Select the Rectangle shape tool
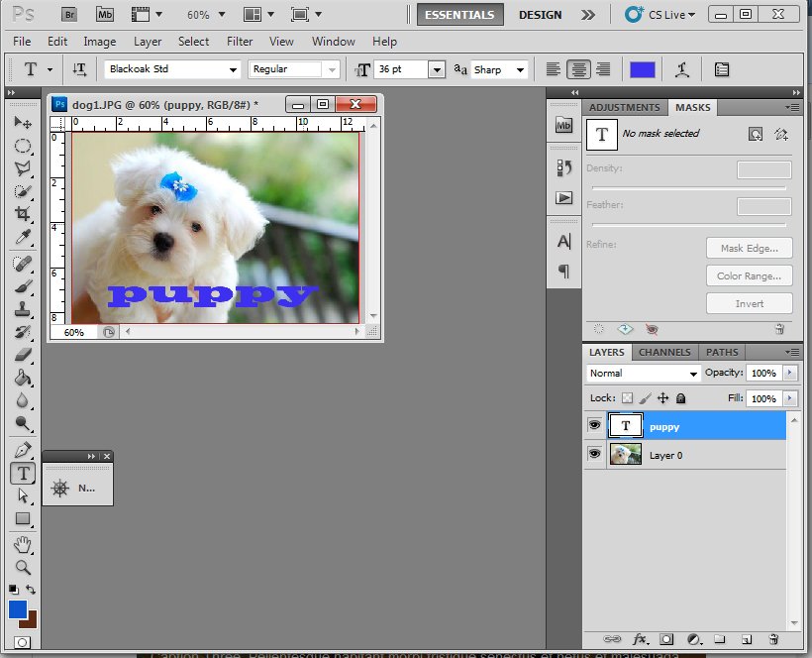This screenshot has height=658, width=812. point(22,518)
